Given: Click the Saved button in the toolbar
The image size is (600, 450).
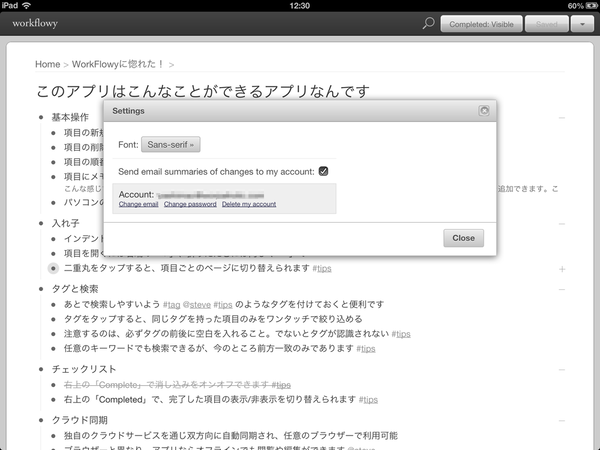Looking at the screenshot, I should (546, 24).
